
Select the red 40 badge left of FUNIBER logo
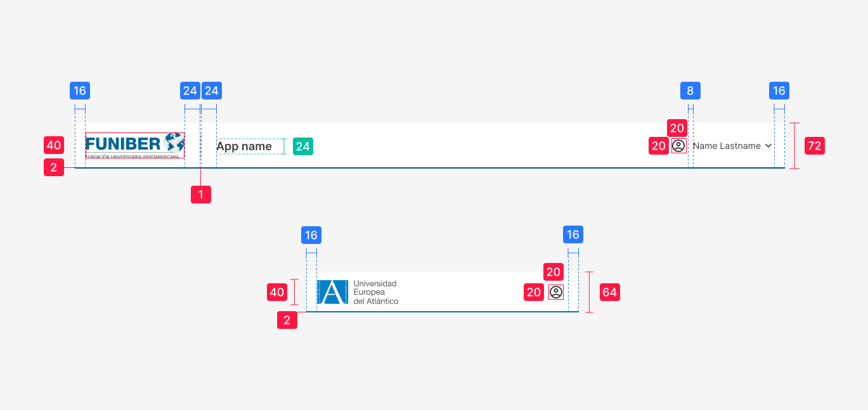point(54,145)
